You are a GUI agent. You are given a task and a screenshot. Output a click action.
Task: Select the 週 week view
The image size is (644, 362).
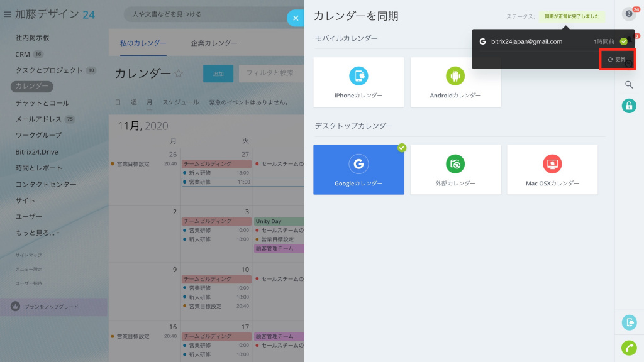coord(133,102)
